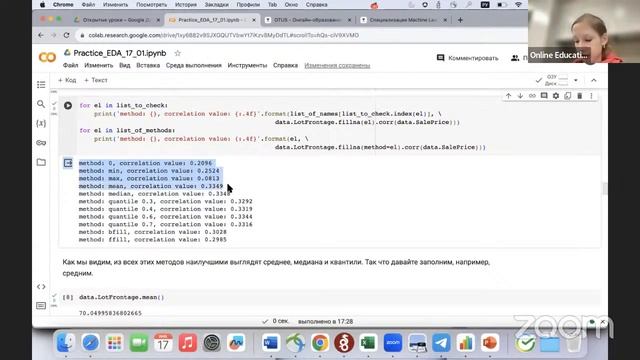Run the code cell with play button
Screen dimensions: 640x360
pyautogui.click(x=68, y=106)
